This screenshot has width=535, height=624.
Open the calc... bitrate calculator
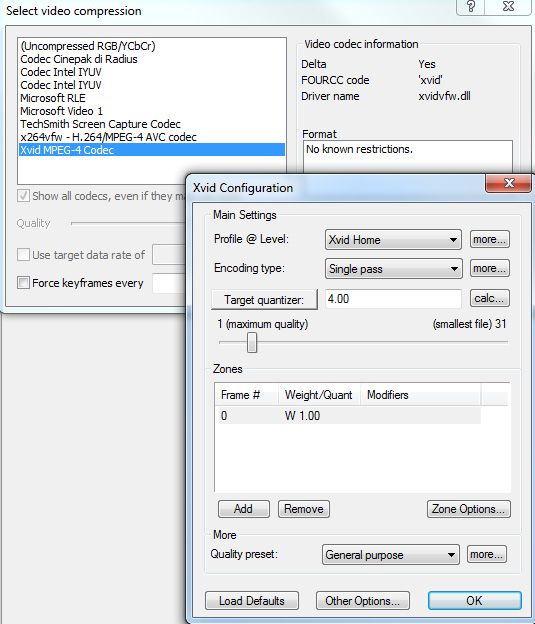tap(490, 298)
